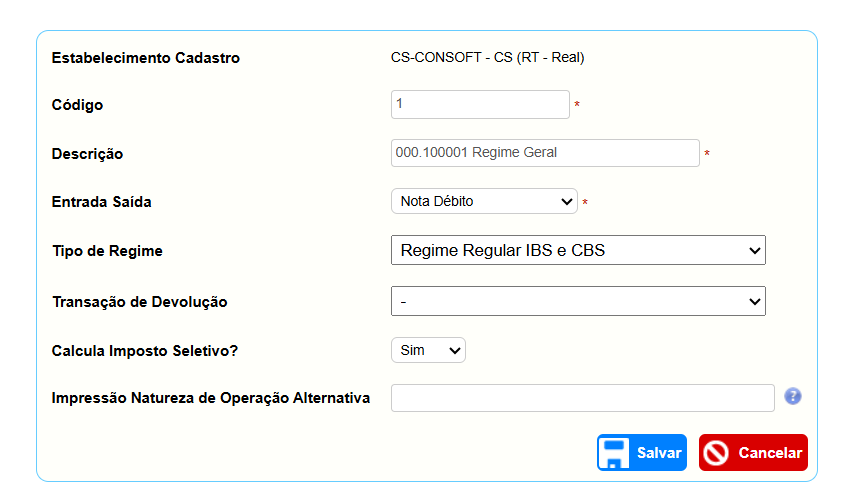Image resolution: width=852 pixels, height=502 pixels.
Task: Expand the Tipo de Regime dropdown
Action: coord(578,251)
